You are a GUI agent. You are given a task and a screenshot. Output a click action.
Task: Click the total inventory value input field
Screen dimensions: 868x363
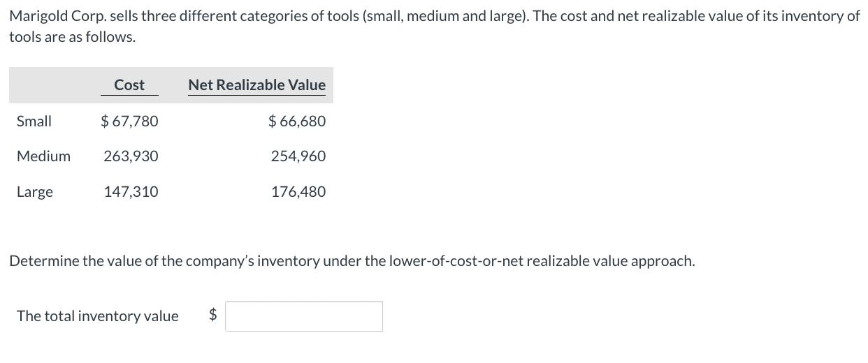pyautogui.click(x=304, y=316)
